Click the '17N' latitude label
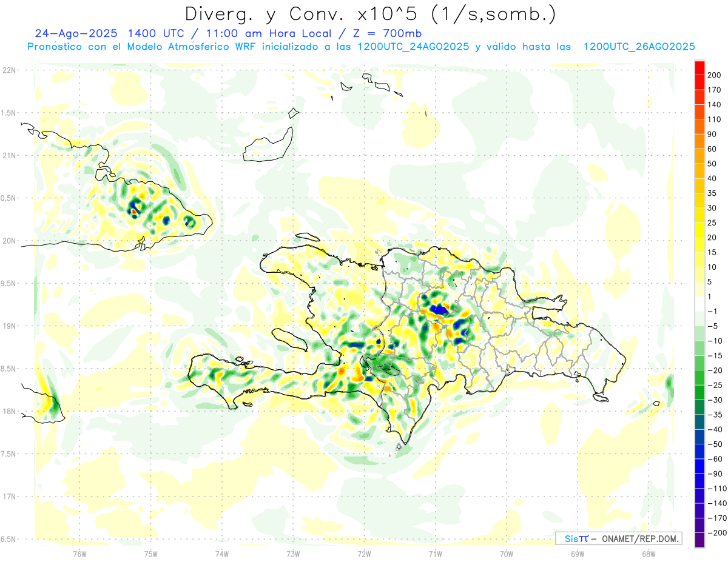Image resolution: width=728 pixels, height=562 pixels. pos(8,497)
